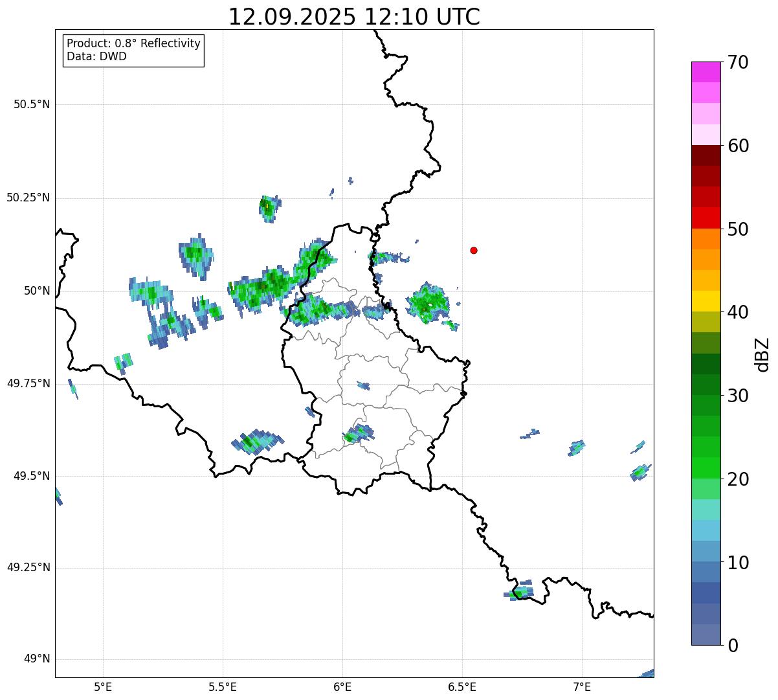The width and height of the screenshot is (778, 700).
Task: Select the orange segment just below 50
Action: pyautogui.click(x=705, y=239)
